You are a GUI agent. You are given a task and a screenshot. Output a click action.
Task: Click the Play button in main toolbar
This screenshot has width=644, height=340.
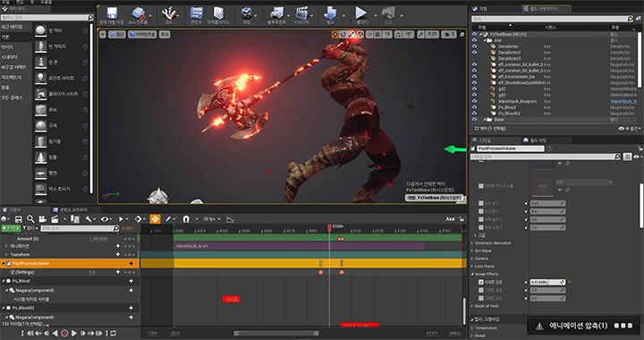point(361,13)
